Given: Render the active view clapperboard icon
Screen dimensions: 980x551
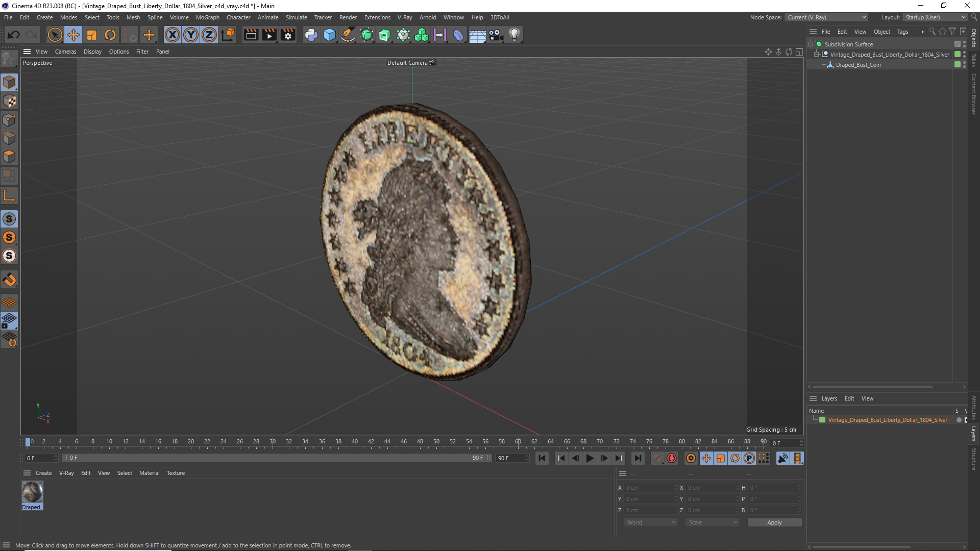Looking at the screenshot, I should pos(251,35).
